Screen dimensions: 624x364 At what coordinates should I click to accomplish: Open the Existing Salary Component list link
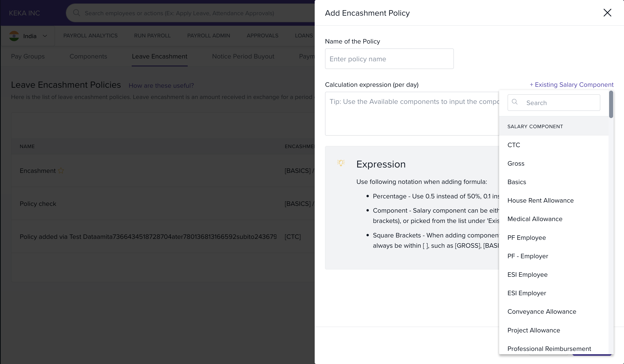click(x=571, y=85)
